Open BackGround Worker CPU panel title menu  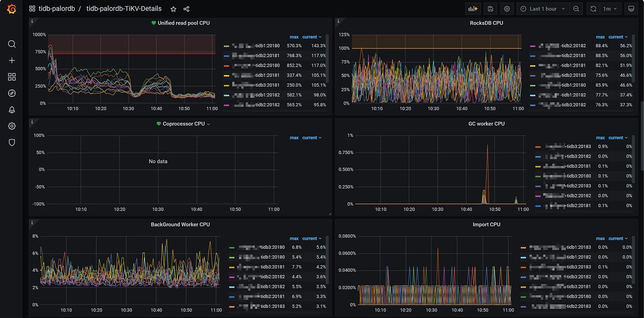[180, 224]
